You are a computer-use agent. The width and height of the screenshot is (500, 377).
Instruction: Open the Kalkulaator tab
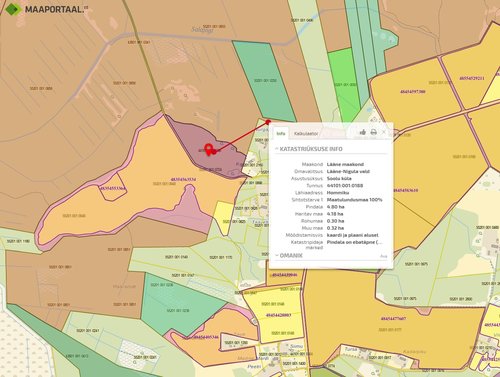306,134
